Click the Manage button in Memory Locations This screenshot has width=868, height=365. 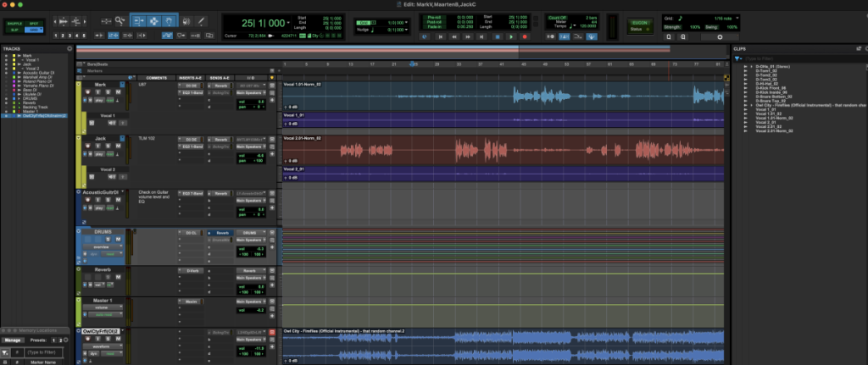14,340
